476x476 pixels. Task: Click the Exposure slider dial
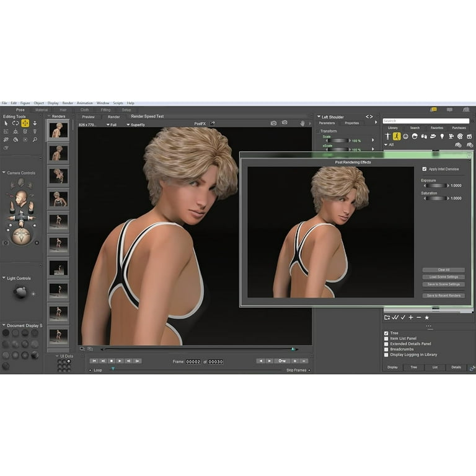[x=435, y=185]
